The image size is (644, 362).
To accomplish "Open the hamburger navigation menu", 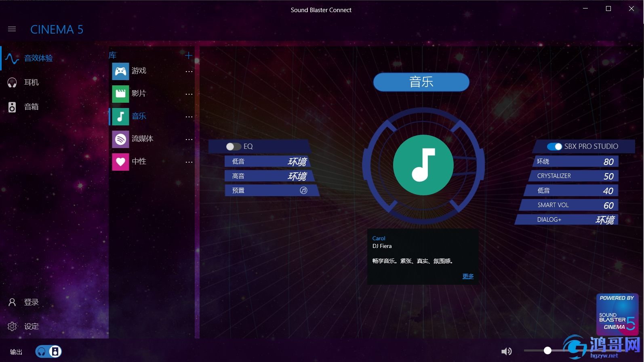I will click(12, 29).
